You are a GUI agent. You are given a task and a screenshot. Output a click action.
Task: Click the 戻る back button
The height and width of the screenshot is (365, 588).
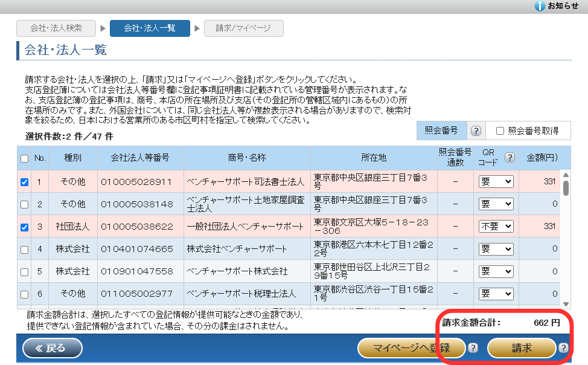tap(53, 347)
